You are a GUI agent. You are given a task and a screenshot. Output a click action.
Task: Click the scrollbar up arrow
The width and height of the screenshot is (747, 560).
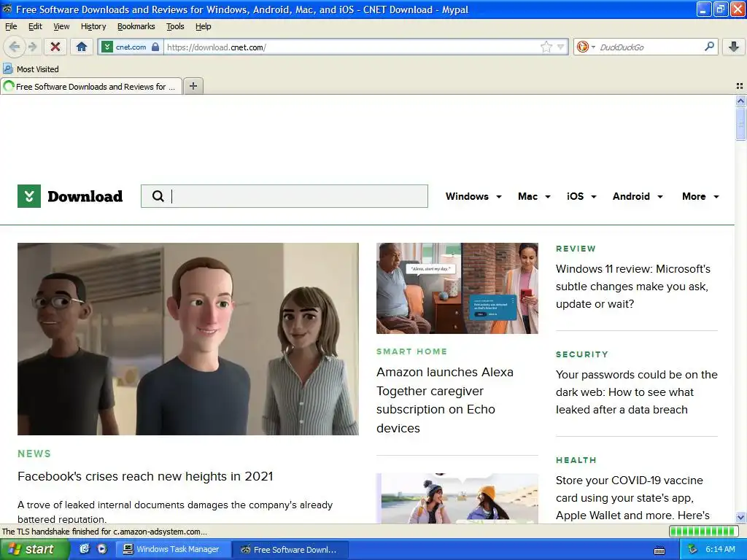click(740, 101)
